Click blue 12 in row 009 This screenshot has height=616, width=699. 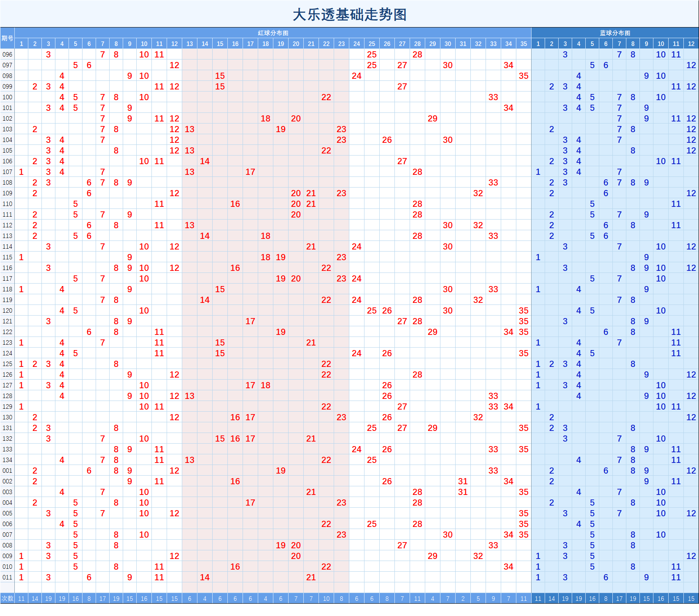pyautogui.click(x=691, y=556)
